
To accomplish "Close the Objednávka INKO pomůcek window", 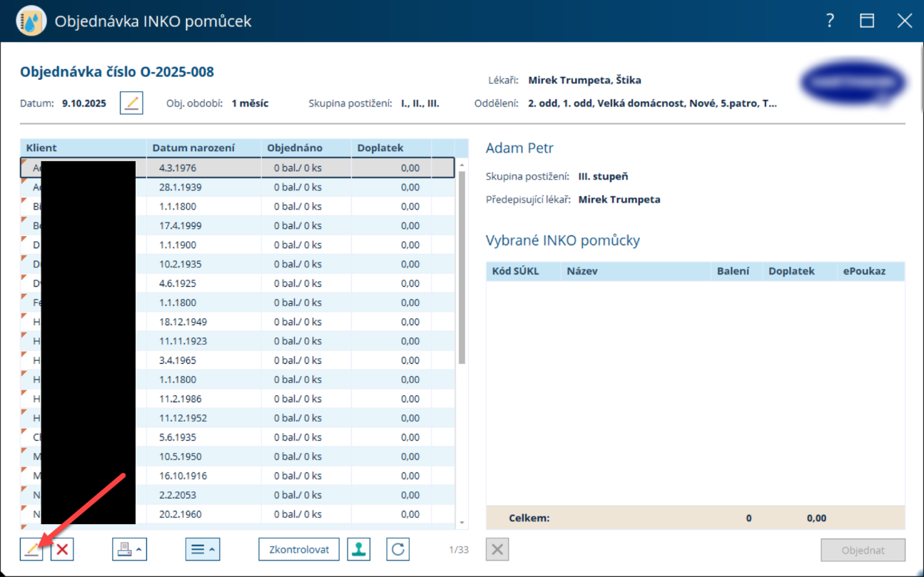I will click(905, 21).
